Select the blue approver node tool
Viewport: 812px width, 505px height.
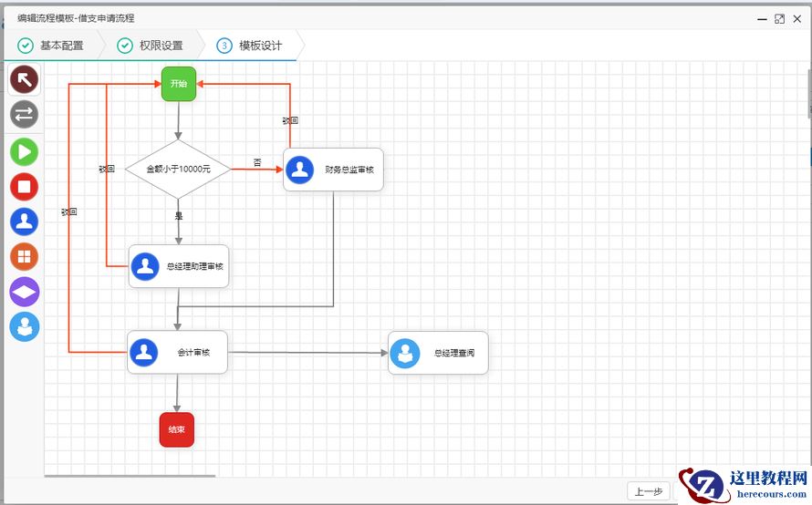click(25, 222)
